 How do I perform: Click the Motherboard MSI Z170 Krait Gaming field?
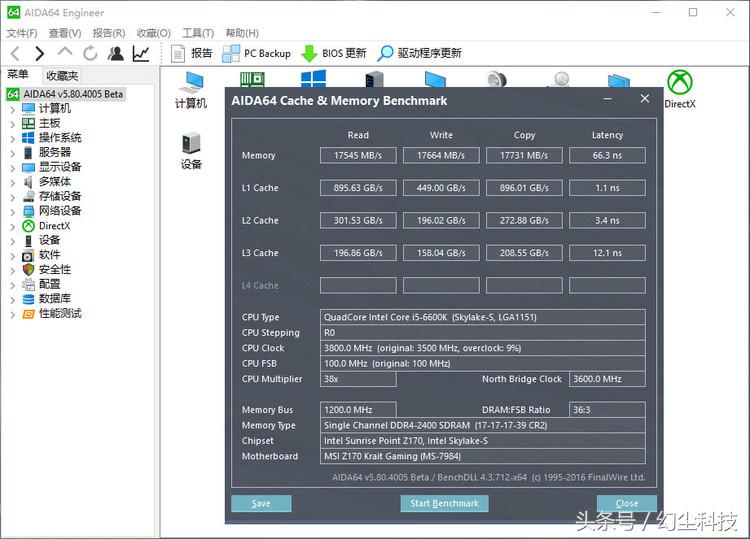point(483,456)
